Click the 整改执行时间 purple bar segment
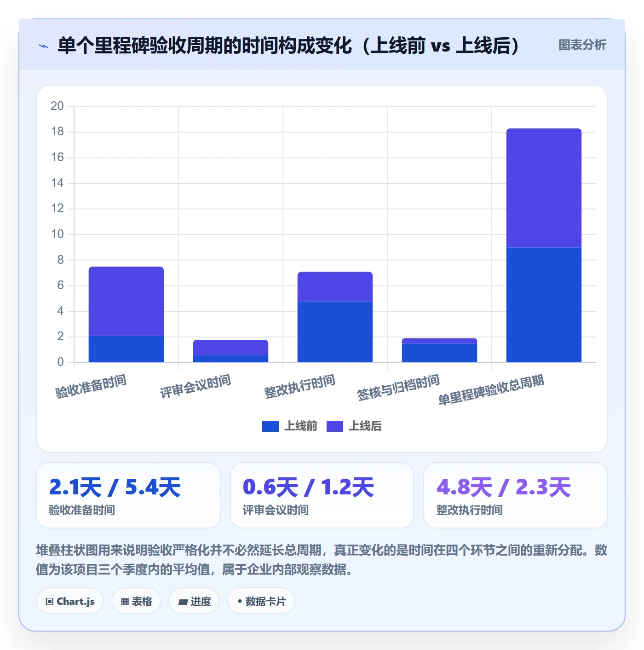The width and height of the screenshot is (644, 650). 335,286
